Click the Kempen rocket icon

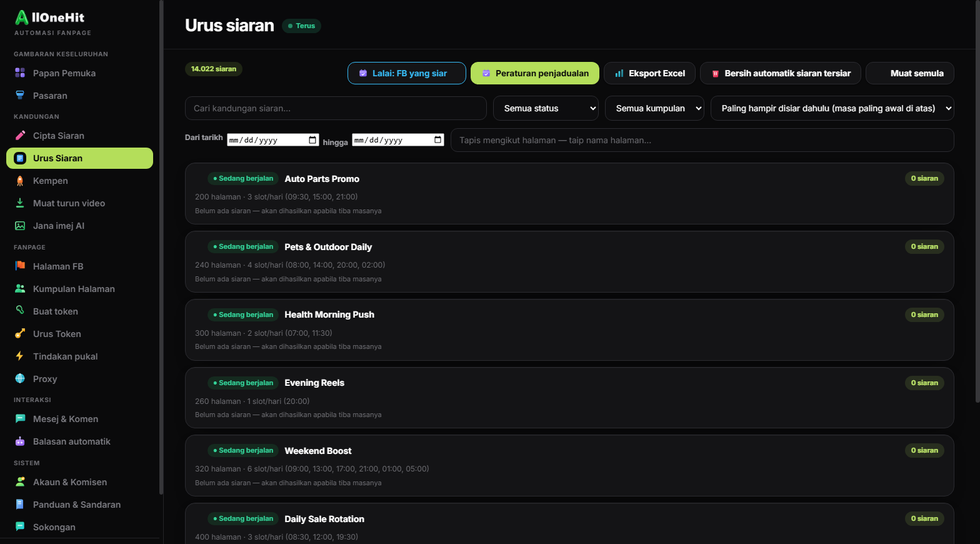point(20,181)
